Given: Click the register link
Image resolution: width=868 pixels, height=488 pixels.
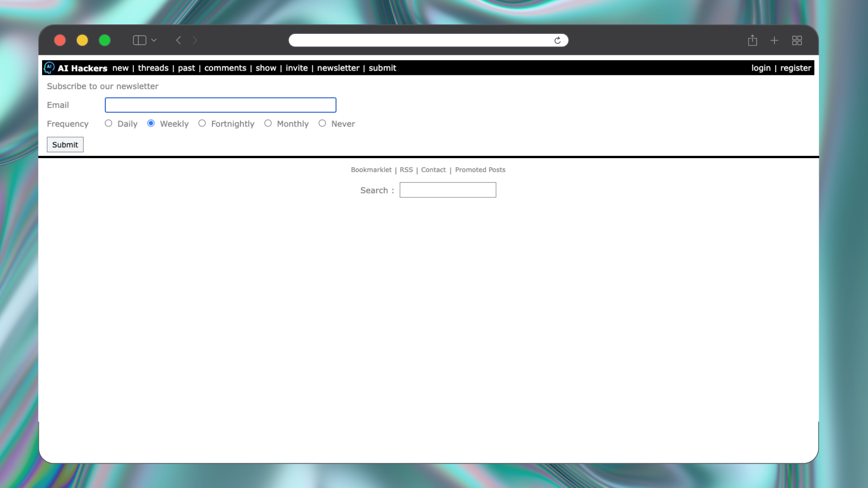Looking at the screenshot, I should click(x=796, y=68).
